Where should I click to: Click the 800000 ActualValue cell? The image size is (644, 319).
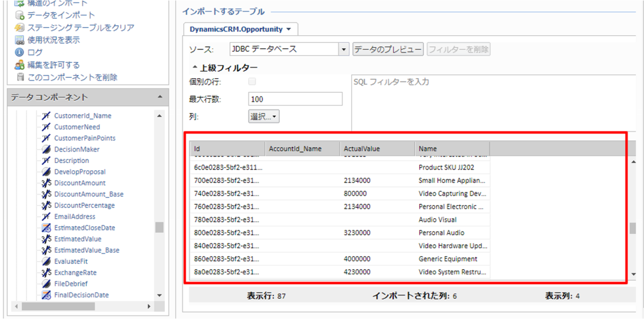click(x=377, y=194)
